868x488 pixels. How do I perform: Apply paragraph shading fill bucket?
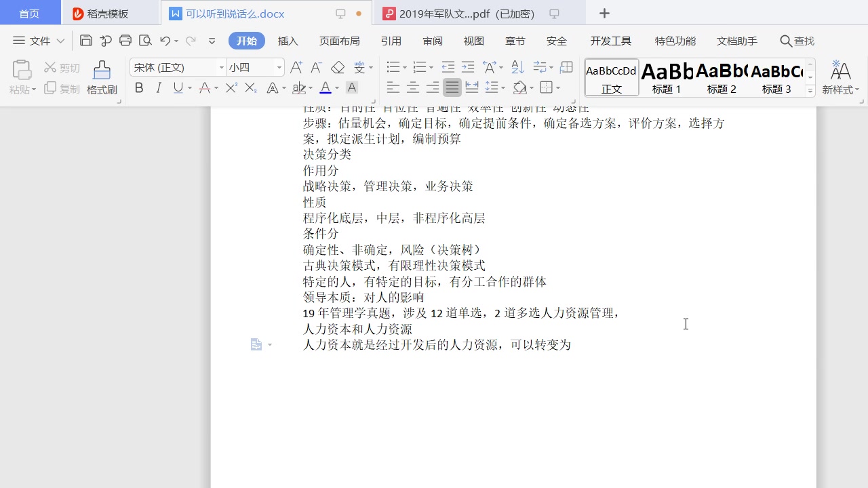coord(519,87)
